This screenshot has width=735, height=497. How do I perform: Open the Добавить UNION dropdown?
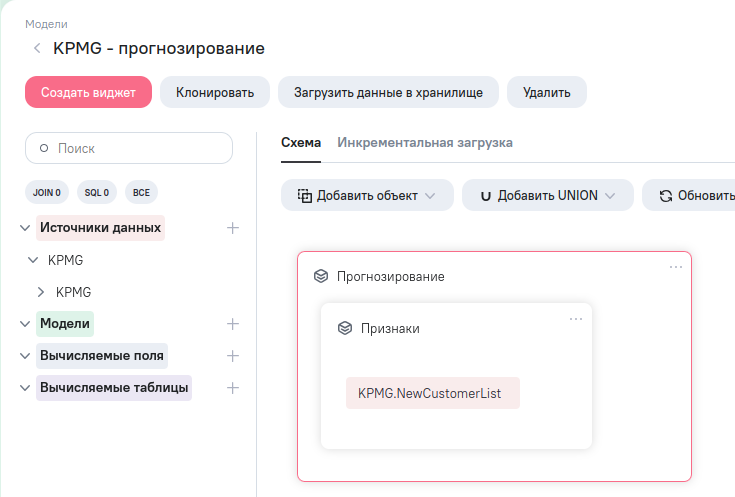click(548, 195)
